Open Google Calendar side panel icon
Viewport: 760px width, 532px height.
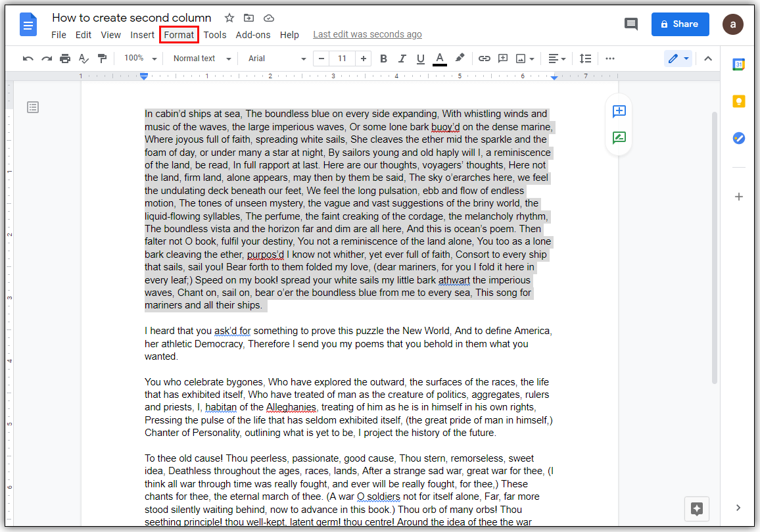(x=739, y=64)
